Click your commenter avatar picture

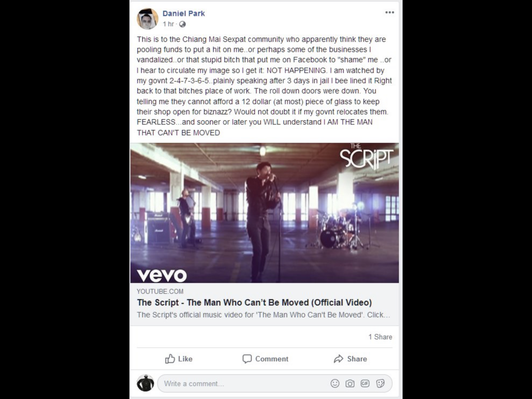coord(145,383)
